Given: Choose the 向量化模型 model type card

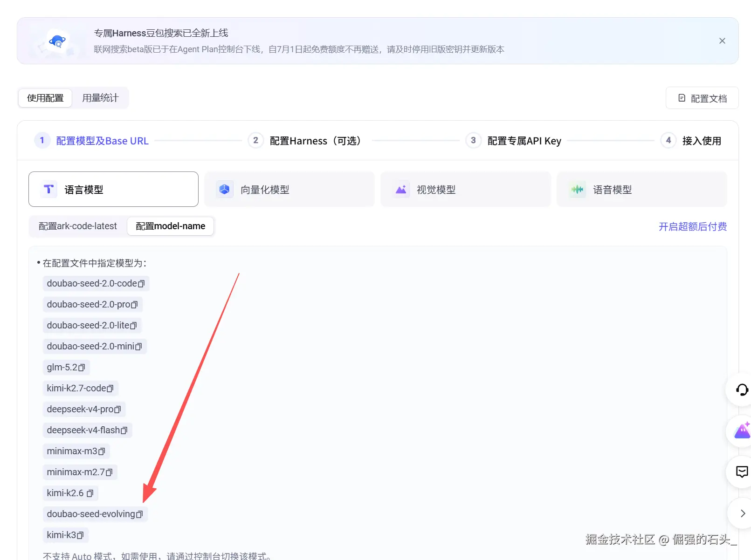Looking at the screenshot, I should tap(289, 189).
